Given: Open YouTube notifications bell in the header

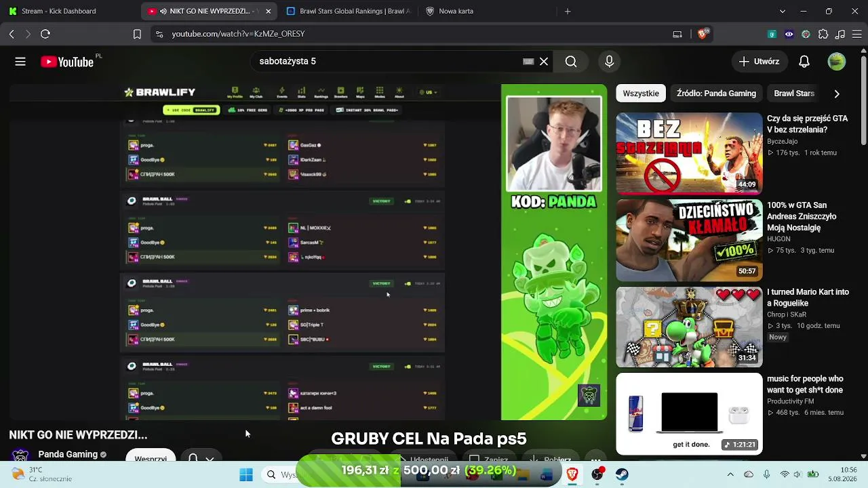Looking at the screenshot, I should (x=804, y=62).
